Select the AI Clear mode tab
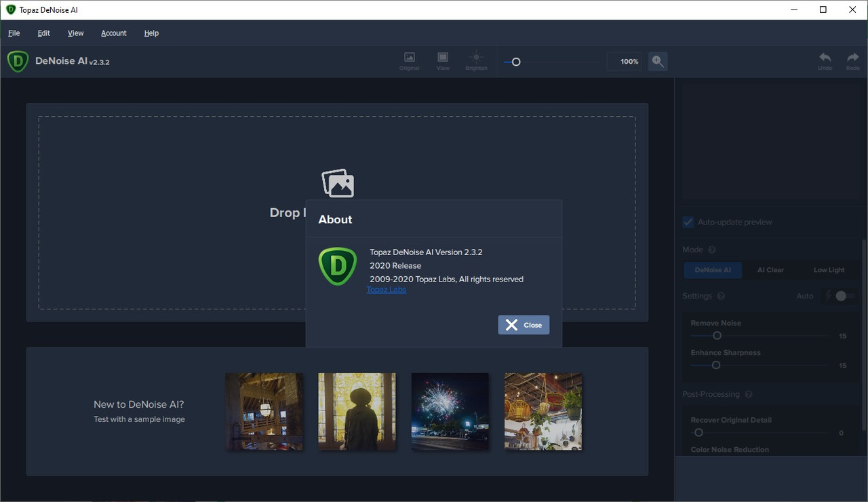This screenshot has width=868, height=502. (770, 270)
